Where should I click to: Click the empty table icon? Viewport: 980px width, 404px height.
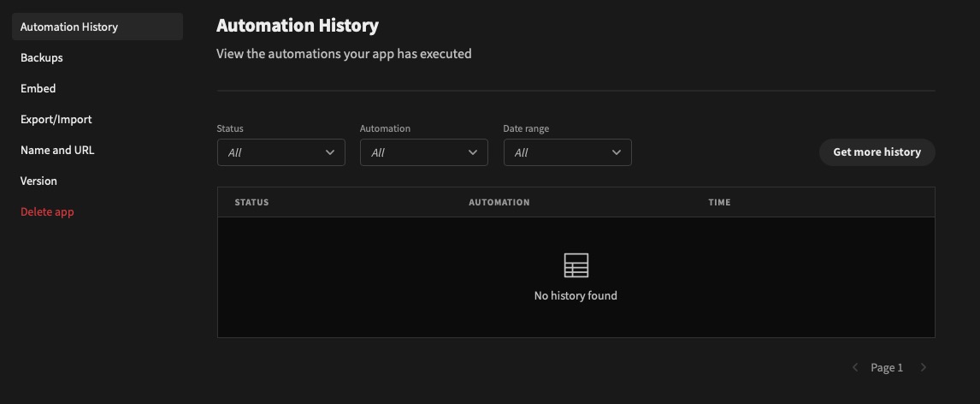pos(576,265)
